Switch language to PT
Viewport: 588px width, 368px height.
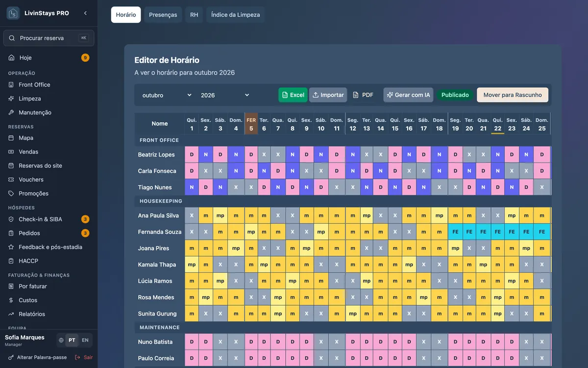pos(72,340)
